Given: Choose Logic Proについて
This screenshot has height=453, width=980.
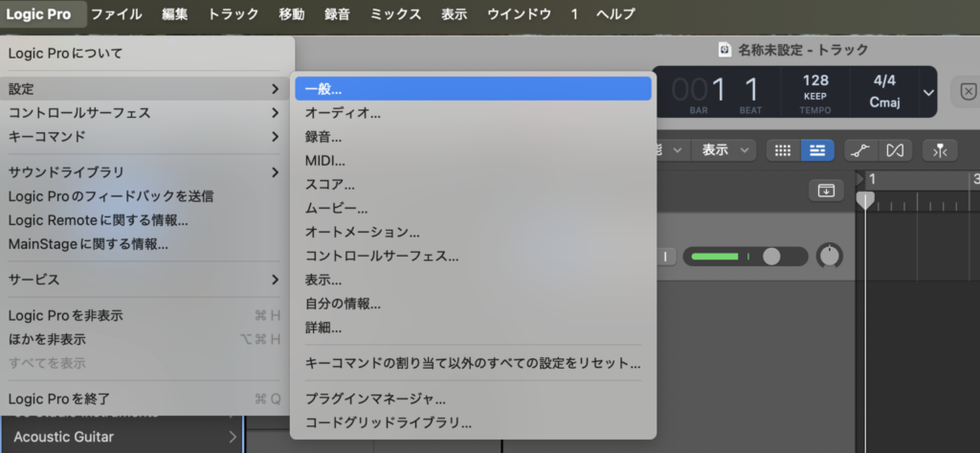Looking at the screenshot, I should [x=146, y=54].
